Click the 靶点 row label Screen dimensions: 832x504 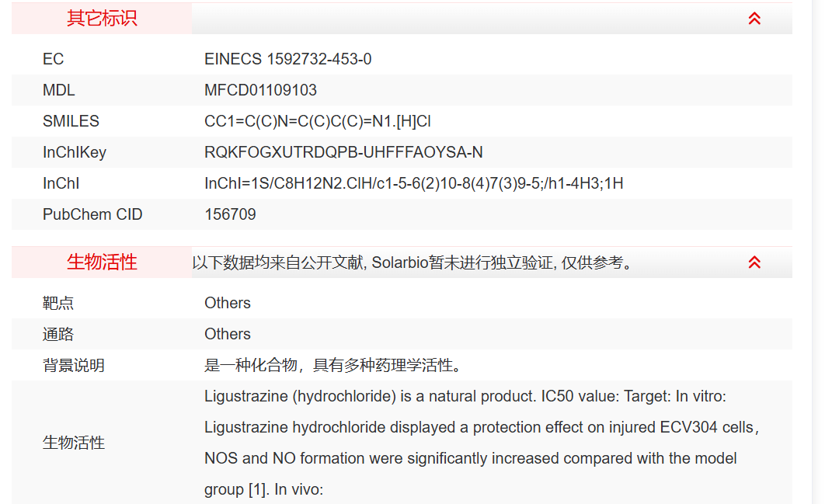click(58, 303)
